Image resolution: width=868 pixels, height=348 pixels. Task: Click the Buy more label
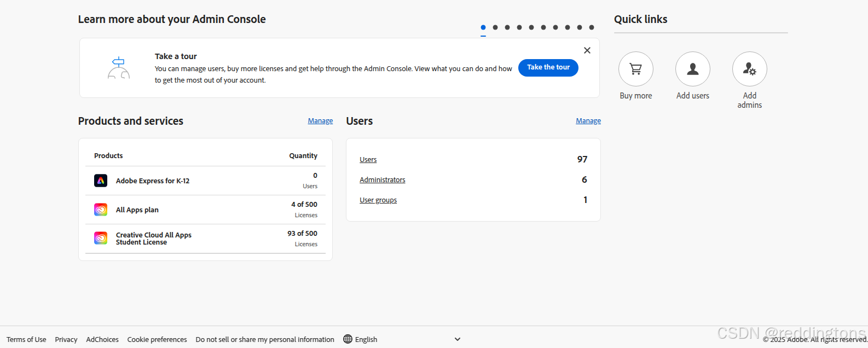click(636, 96)
